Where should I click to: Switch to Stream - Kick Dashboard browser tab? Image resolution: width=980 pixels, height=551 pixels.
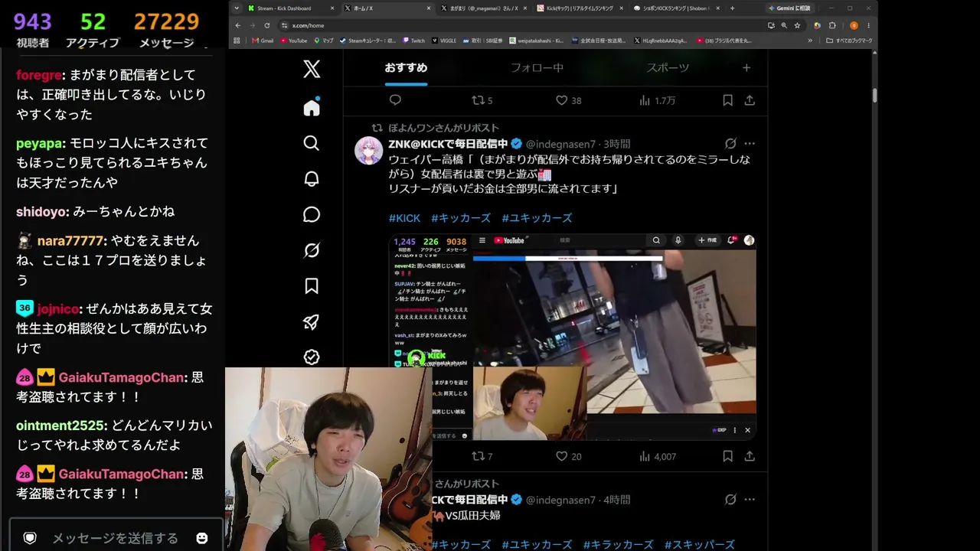click(291, 8)
